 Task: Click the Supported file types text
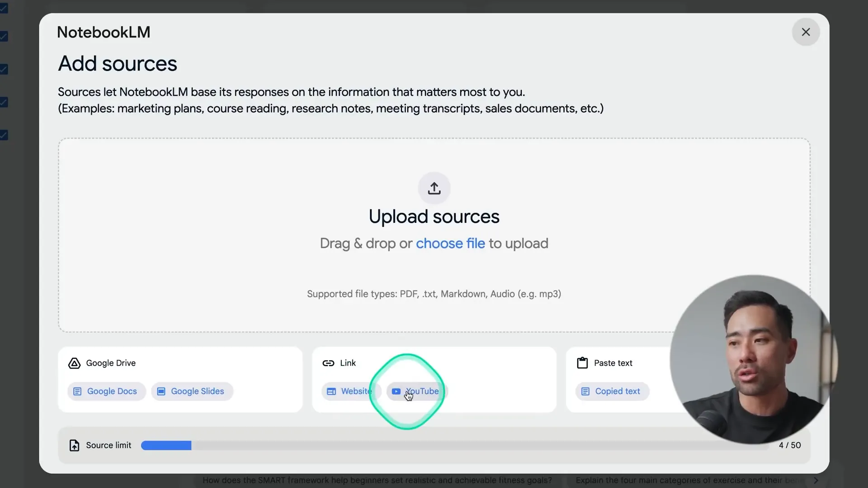click(434, 294)
